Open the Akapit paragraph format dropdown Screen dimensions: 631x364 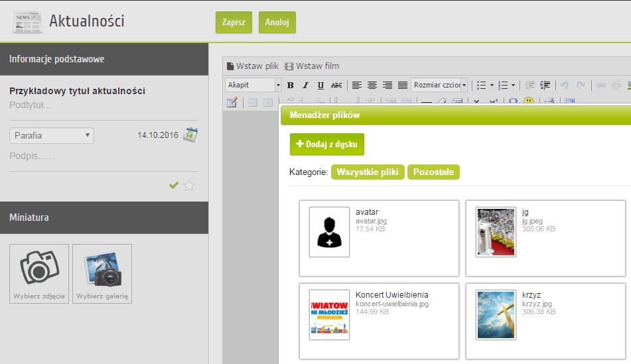tap(253, 85)
